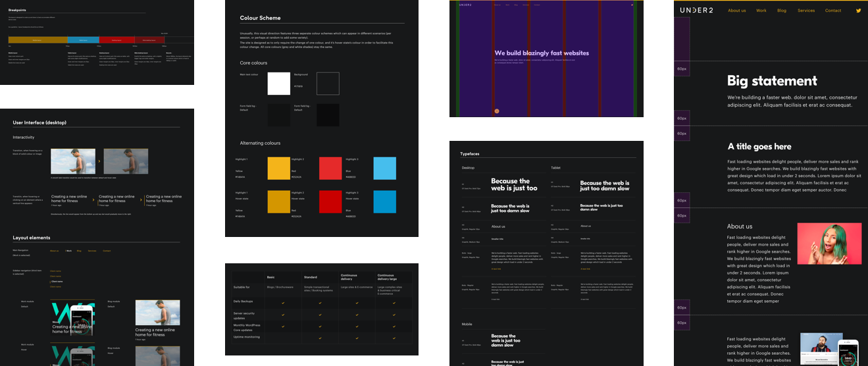Click the 'Big statement' heading
The width and height of the screenshot is (868, 366).
[772, 81]
